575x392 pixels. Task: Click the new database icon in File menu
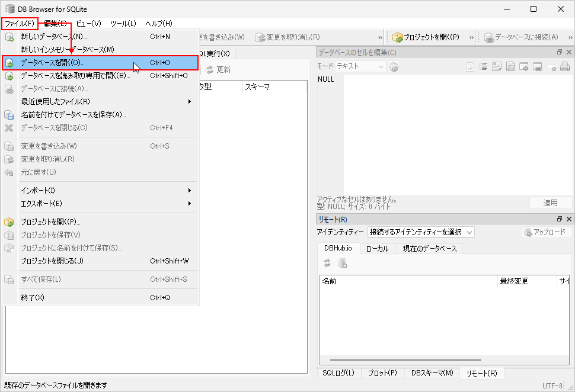9,37
